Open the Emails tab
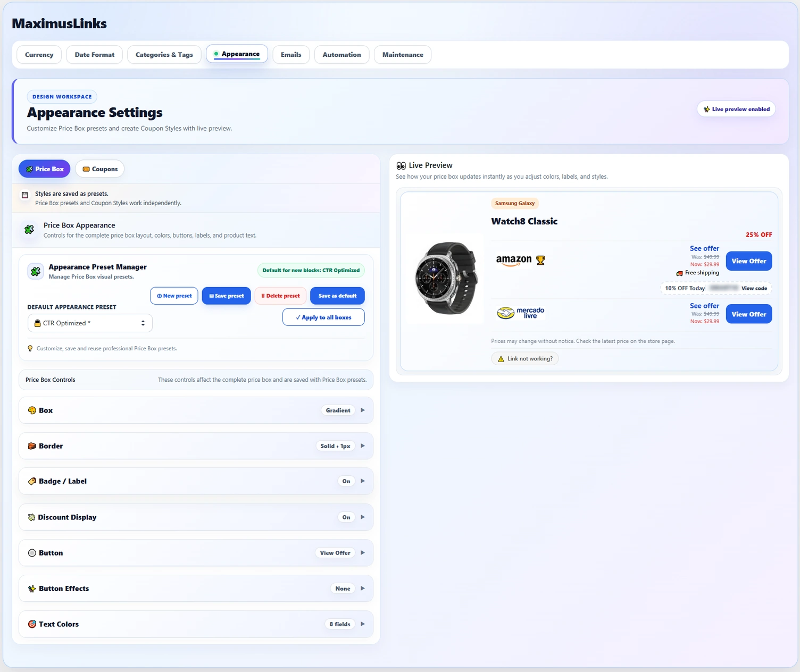 coord(291,55)
